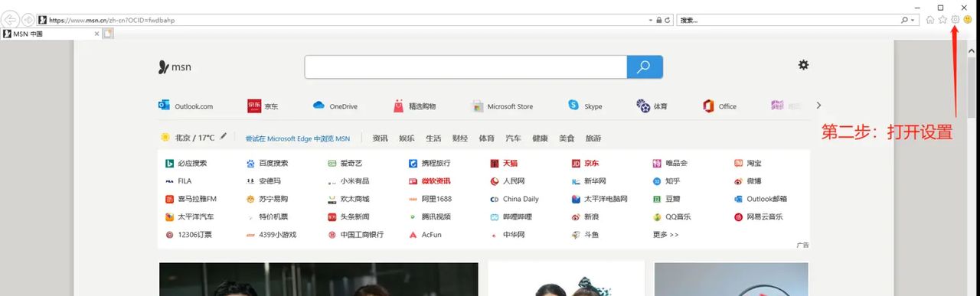The image size is (980, 296).
Task: Go to the 娱乐 category
Action: point(407,138)
